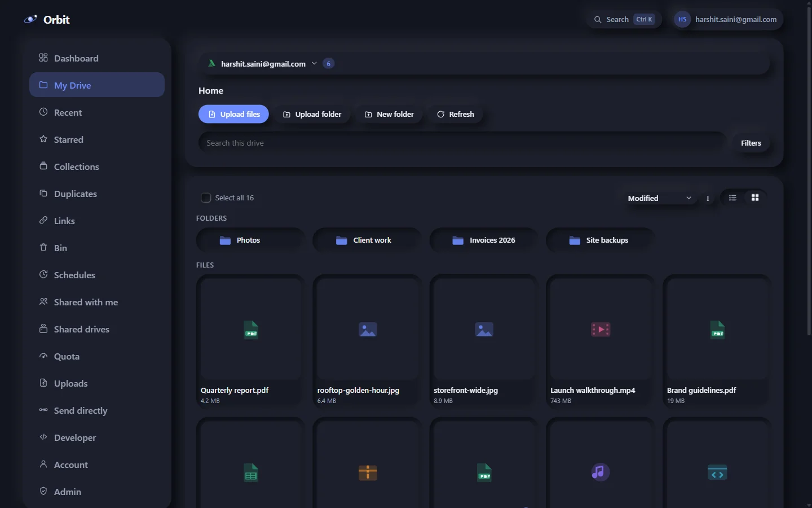The width and height of the screenshot is (812, 508).
Task: Click the storefront-wide.jpg file name
Action: pos(466,390)
